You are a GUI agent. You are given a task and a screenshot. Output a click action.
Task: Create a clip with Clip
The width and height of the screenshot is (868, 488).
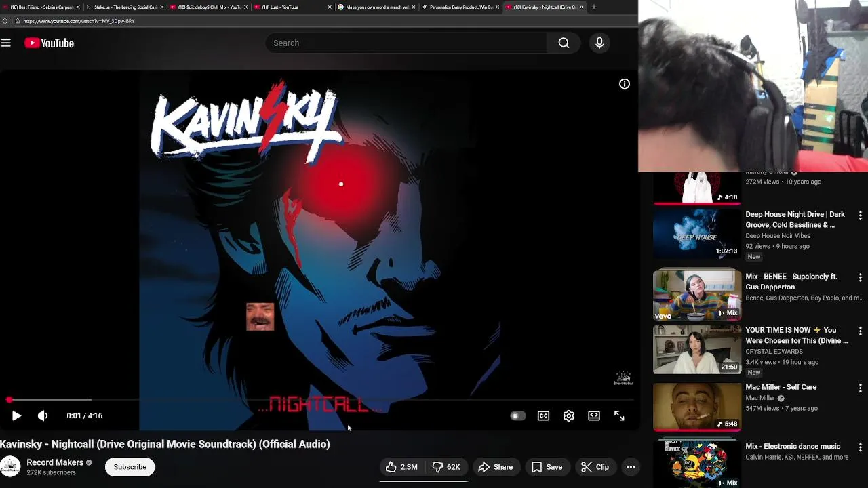595,467
